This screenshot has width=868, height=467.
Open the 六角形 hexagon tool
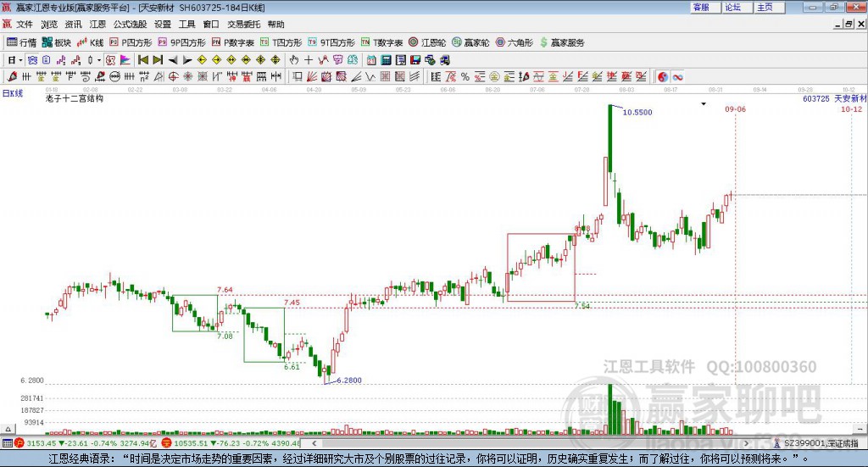click(515, 42)
